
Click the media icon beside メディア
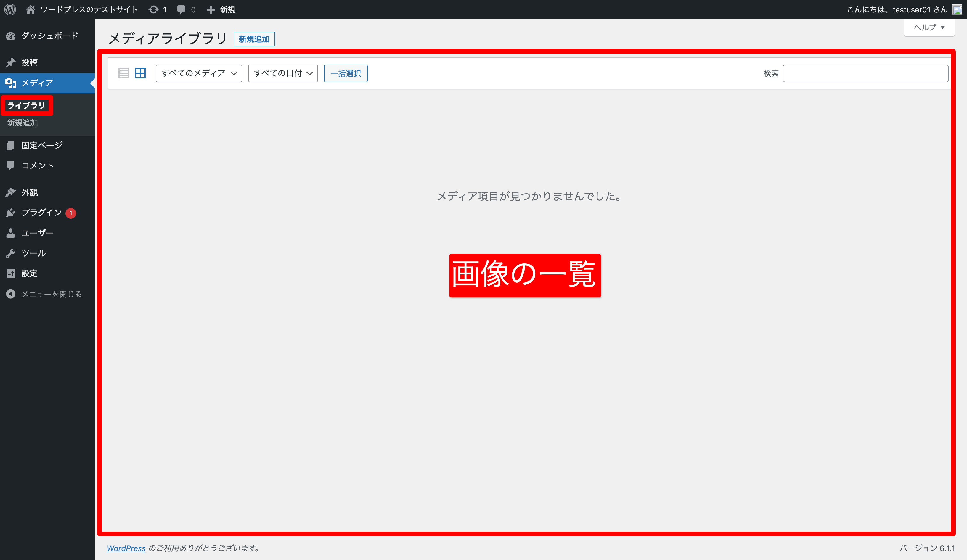tap(11, 83)
